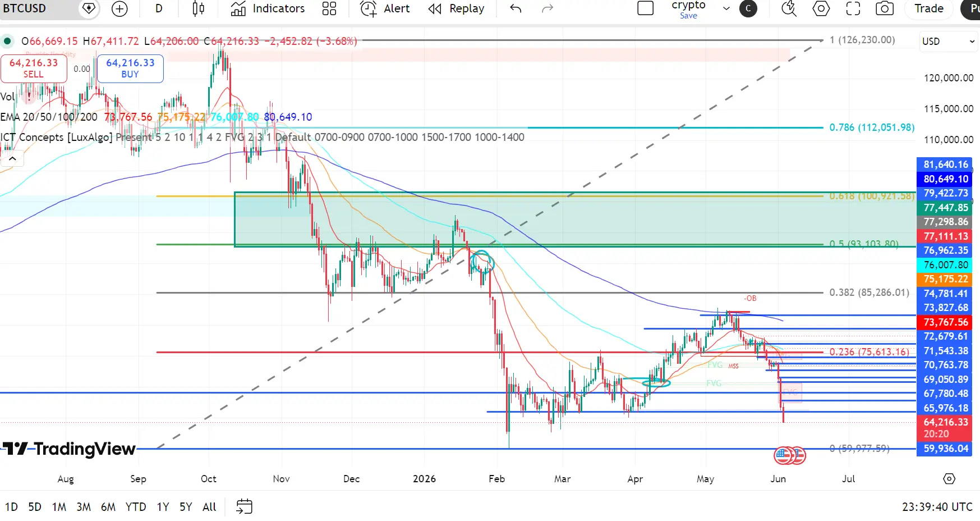Save the crypto chart layout
Image resolution: width=980 pixels, height=521 pixels.
[x=688, y=16]
